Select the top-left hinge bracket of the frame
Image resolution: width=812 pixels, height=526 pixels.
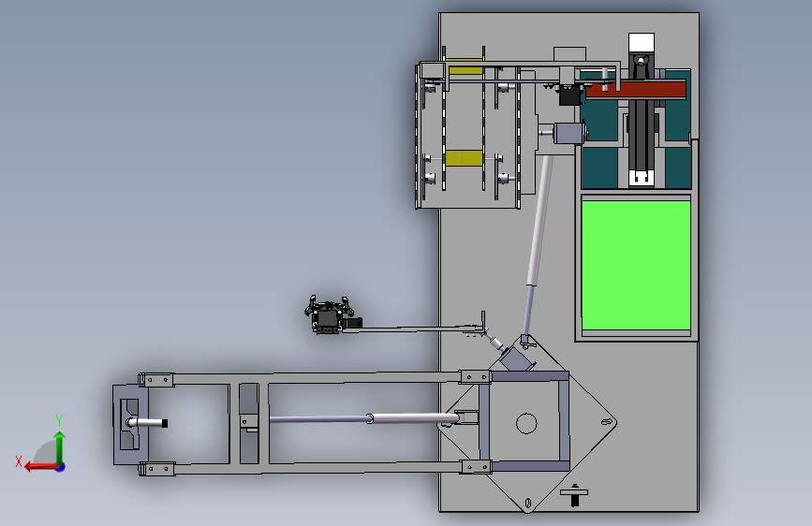coord(157,380)
